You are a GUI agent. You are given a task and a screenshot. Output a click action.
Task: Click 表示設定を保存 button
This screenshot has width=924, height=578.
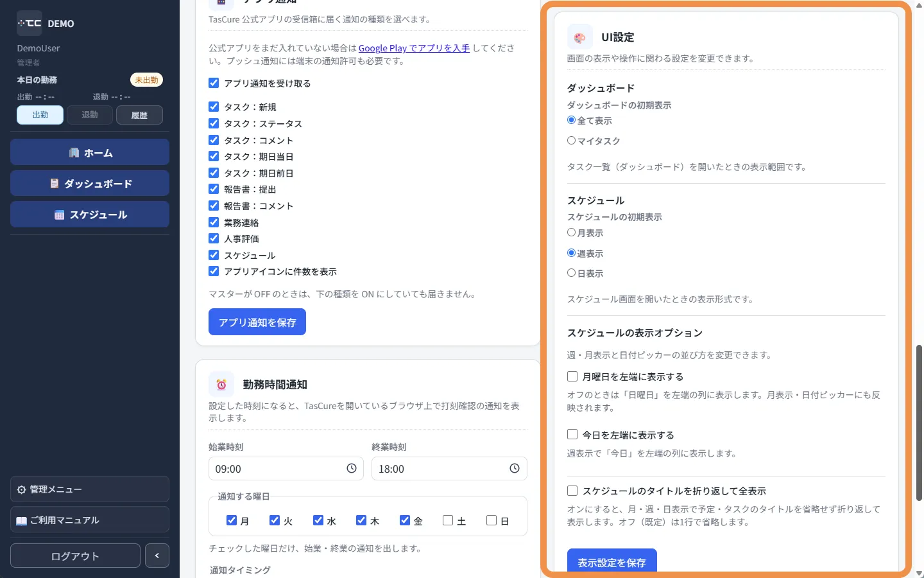[x=612, y=560]
